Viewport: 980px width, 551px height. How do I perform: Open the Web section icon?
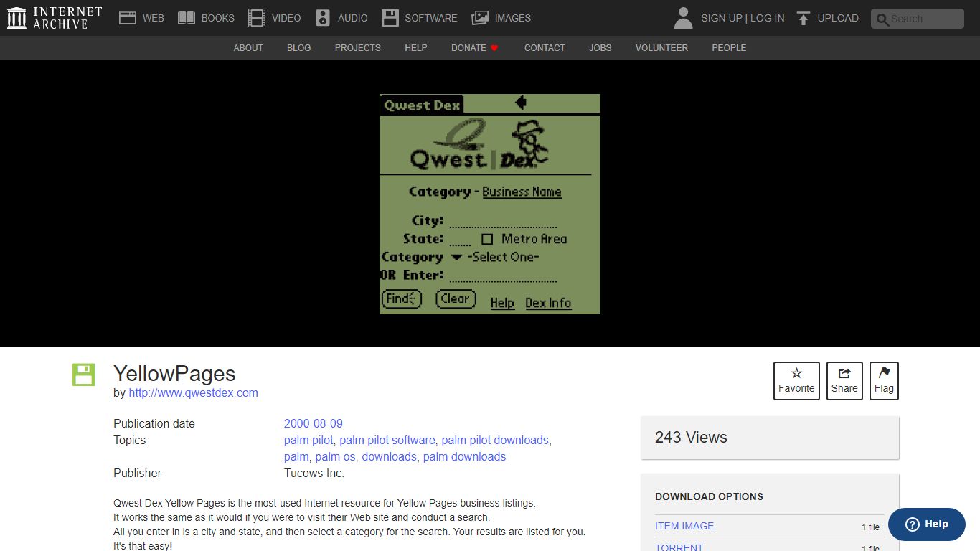click(x=128, y=18)
